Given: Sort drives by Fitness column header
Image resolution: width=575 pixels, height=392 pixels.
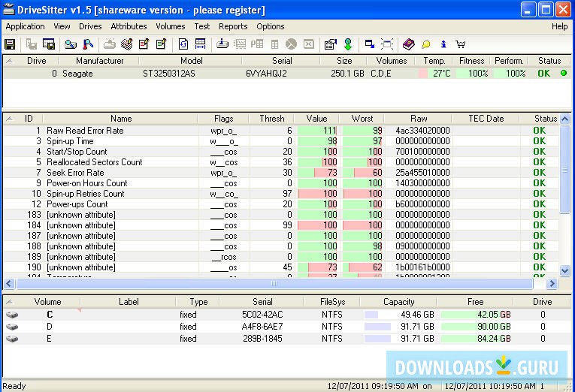Looking at the screenshot, I should pos(471,61).
